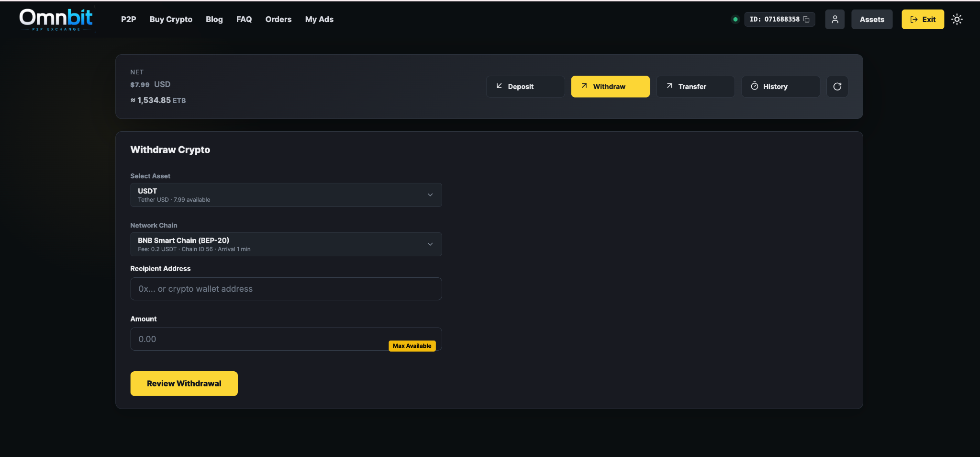The width and height of the screenshot is (980, 457).
Task: Click the Omnbit P2P Exchange logo
Action: [56, 20]
